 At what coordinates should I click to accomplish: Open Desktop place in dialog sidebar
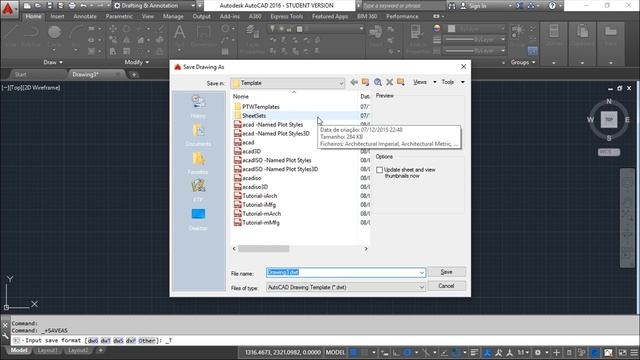coord(198,219)
